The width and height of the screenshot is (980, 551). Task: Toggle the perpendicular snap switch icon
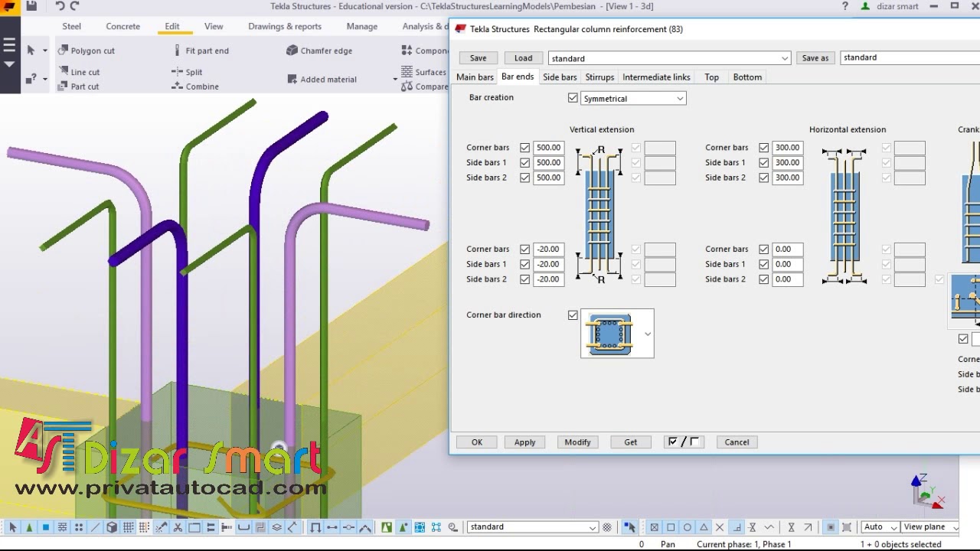(x=736, y=527)
